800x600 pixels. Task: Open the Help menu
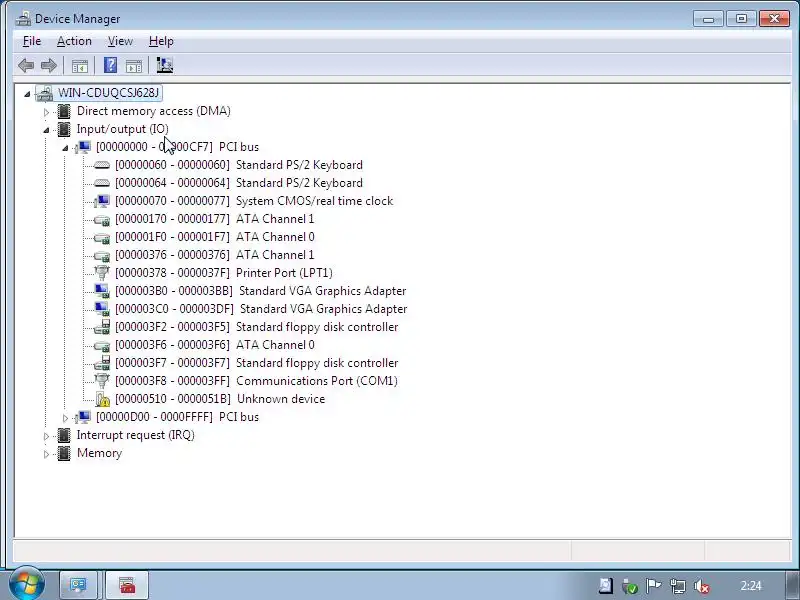[x=161, y=41]
